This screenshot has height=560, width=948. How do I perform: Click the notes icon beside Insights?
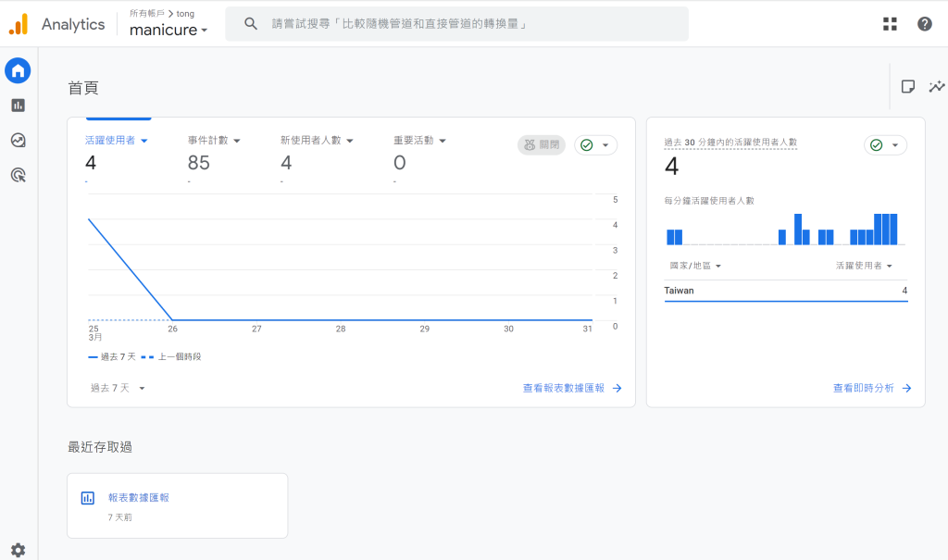pyautogui.click(x=908, y=86)
